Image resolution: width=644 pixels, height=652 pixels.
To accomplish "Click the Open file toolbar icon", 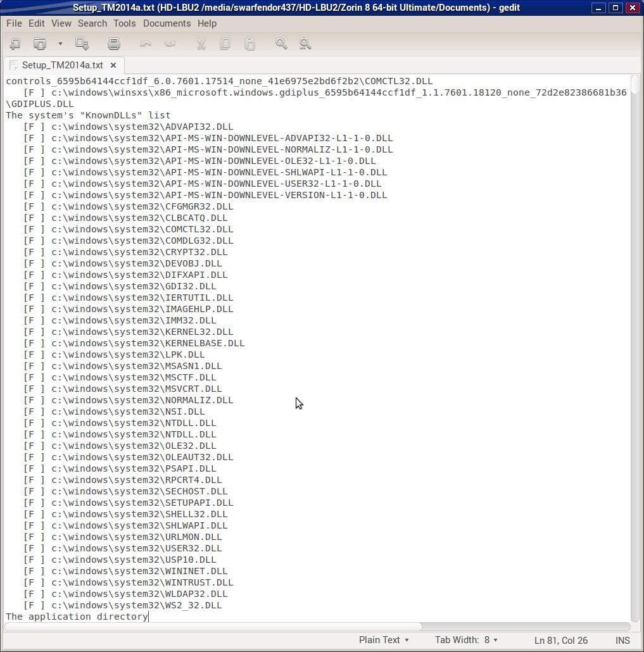I will (40, 44).
